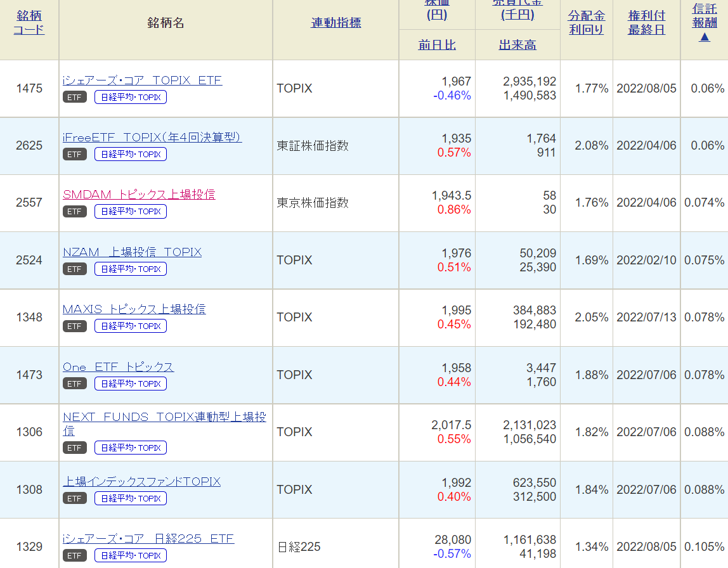
Task: Click price change -0.46% value
Action: pyautogui.click(x=452, y=95)
